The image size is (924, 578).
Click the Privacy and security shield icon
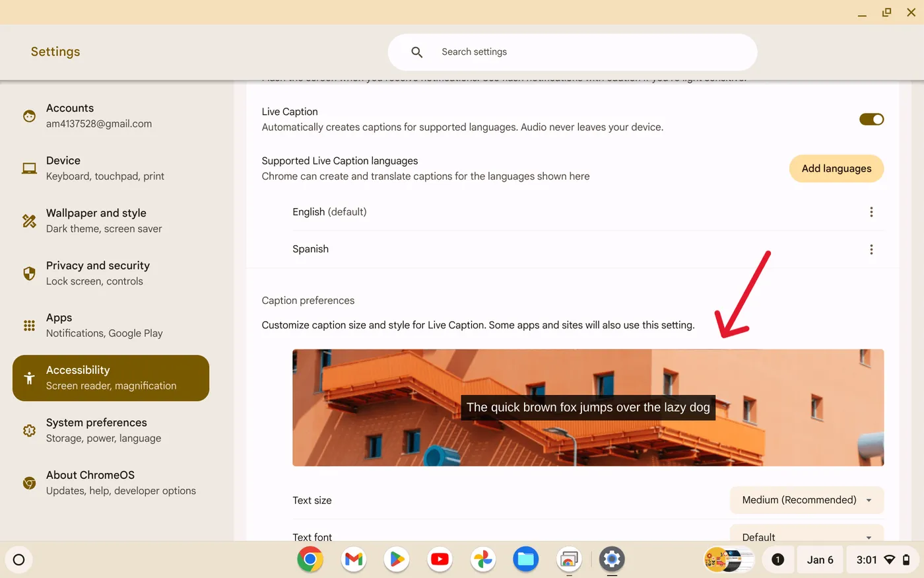[29, 273]
